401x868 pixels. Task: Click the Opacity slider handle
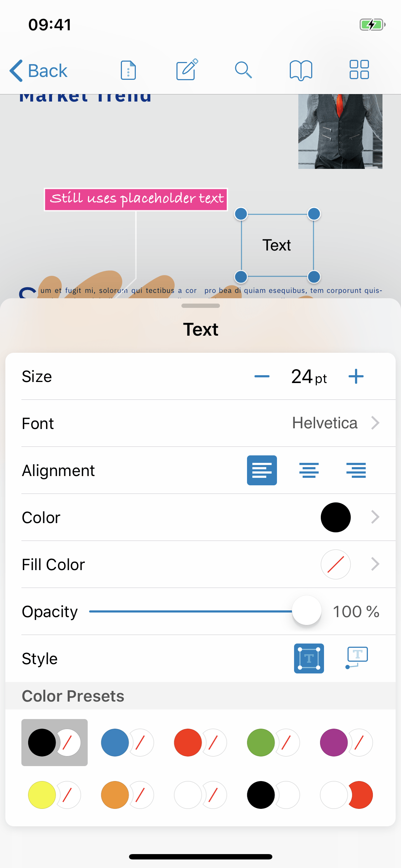pyautogui.click(x=307, y=611)
